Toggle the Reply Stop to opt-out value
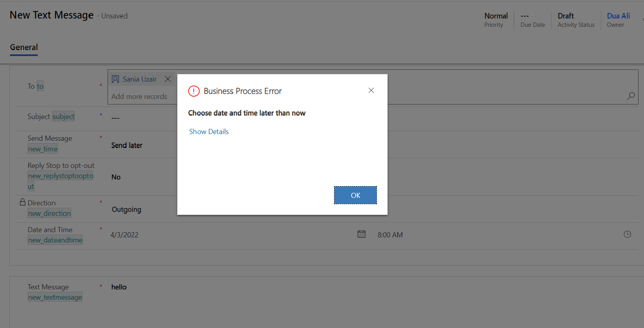644x328 pixels. click(116, 177)
